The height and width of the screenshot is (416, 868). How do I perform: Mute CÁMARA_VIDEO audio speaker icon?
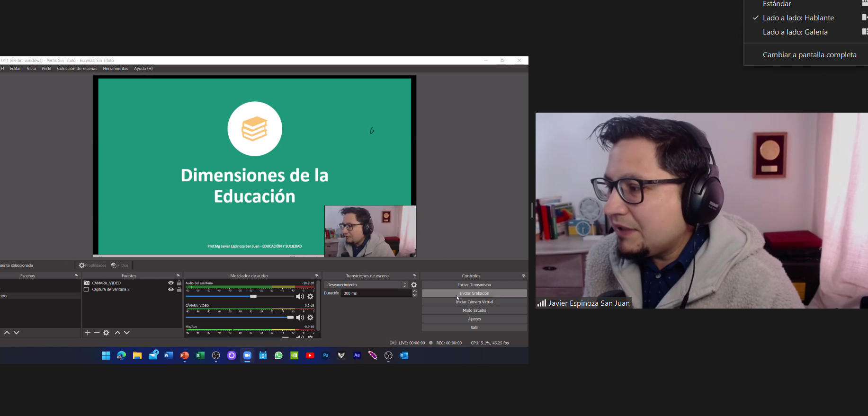coord(300,318)
